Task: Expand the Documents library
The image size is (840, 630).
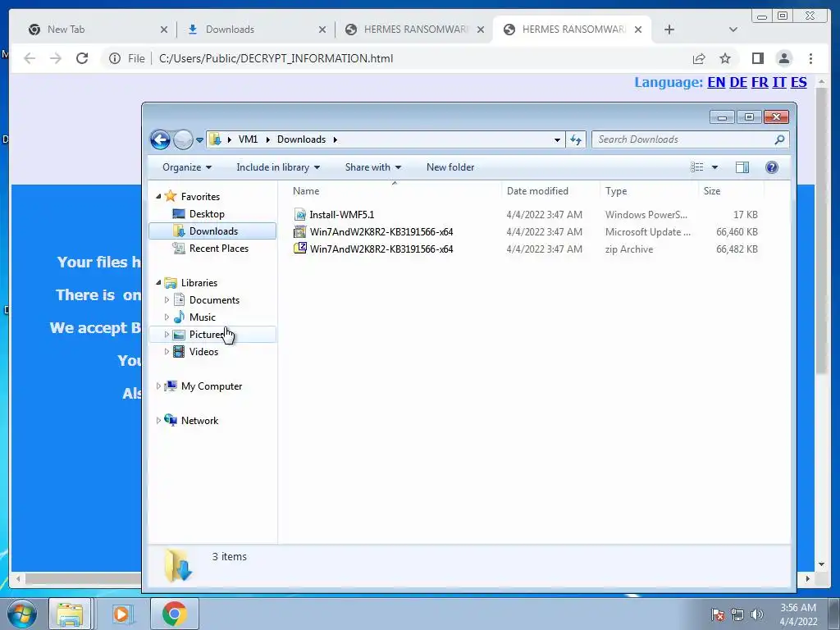Action: (x=167, y=300)
